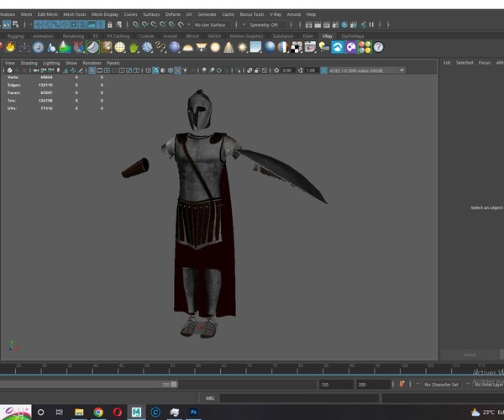
Task: Toggle color management icon beside ACES field
Action: pyautogui.click(x=323, y=71)
